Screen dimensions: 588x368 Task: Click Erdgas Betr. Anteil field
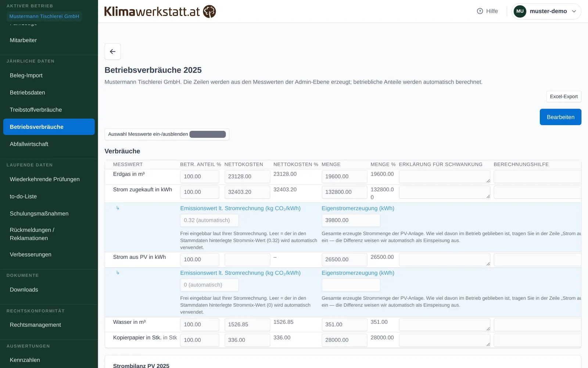coord(200,177)
